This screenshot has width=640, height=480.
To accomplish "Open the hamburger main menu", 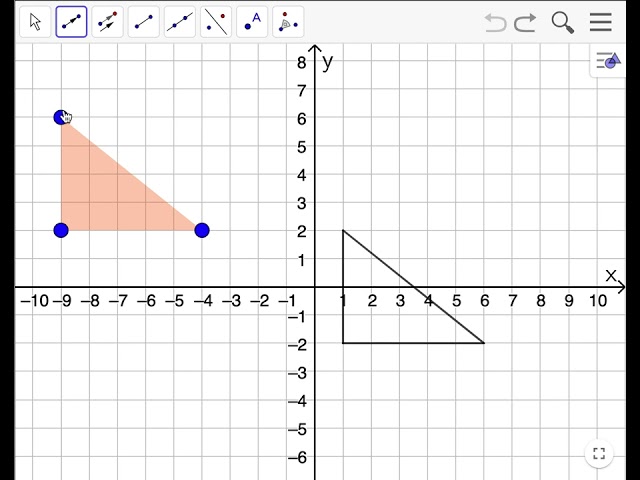I will coord(601,22).
